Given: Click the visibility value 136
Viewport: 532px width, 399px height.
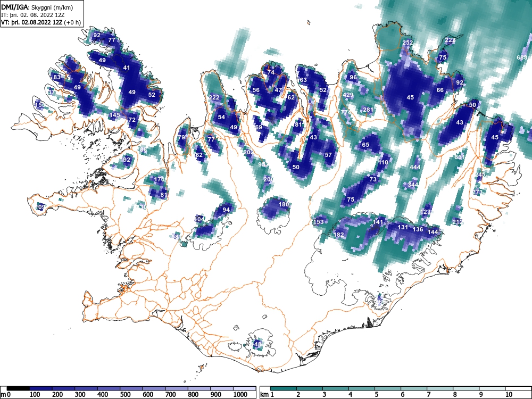Looking at the screenshot, I should (418, 230).
